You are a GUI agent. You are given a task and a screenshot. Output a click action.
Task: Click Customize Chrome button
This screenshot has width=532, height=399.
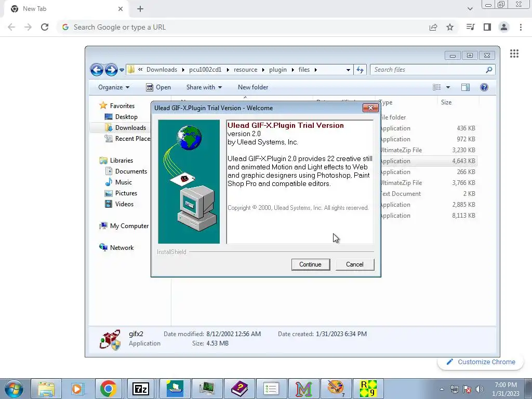pyautogui.click(x=482, y=362)
